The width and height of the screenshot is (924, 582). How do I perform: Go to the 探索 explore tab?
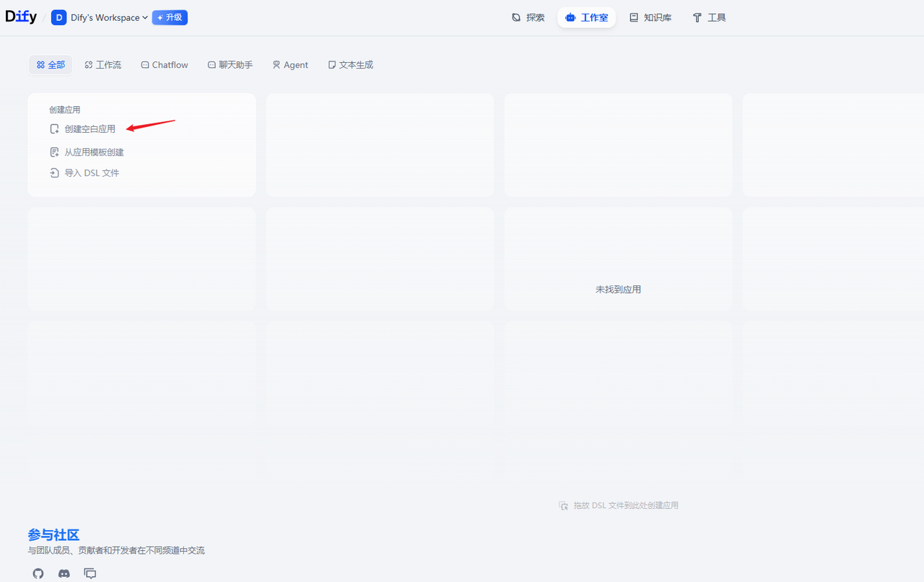tap(528, 17)
